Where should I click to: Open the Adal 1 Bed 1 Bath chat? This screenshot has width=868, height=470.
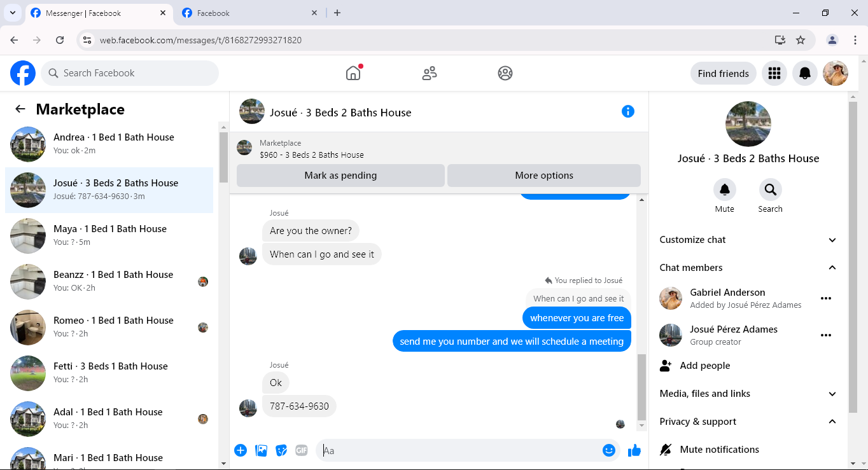tap(109, 419)
